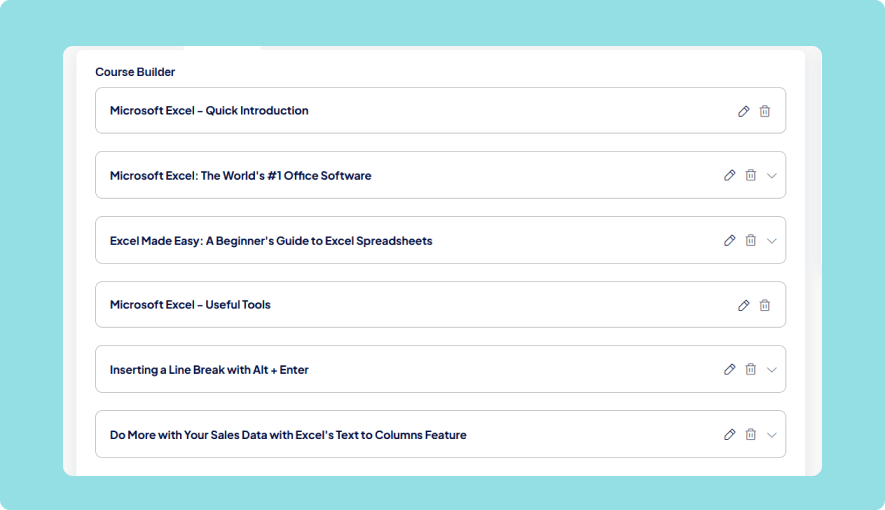Screen dimensions: 885x510
Task: Edit the Text to Columns Feature lesson
Action: tap(729, 434)
